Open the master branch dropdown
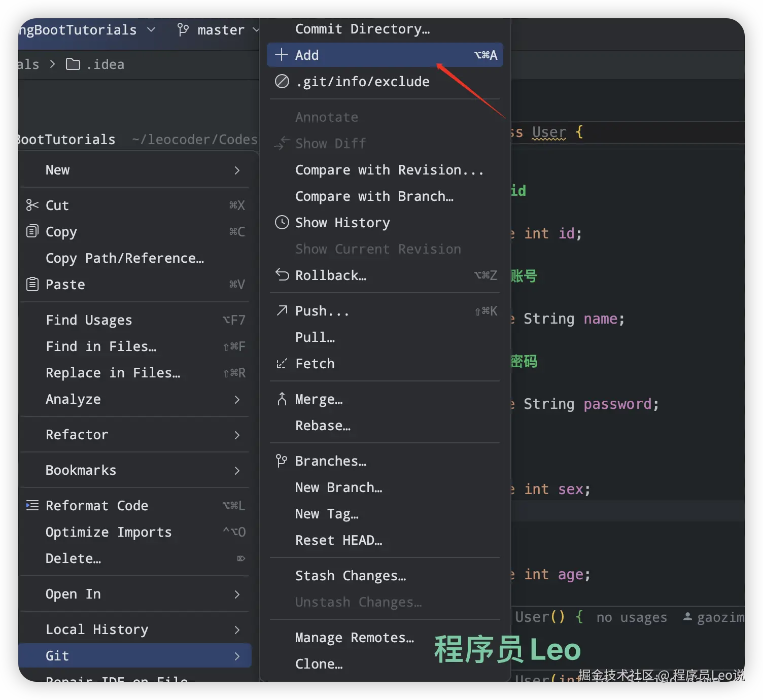Viewport: 763px width, 700px height. (218, 30)
